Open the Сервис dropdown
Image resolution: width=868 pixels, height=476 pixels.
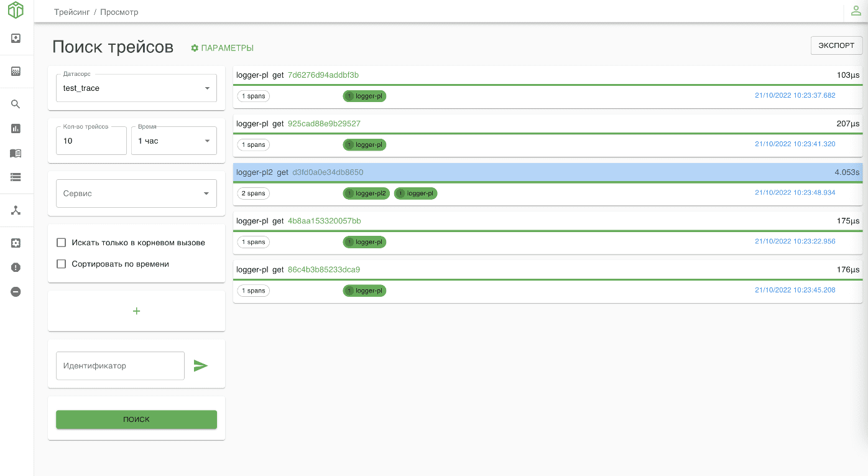[x=136, y=194]
